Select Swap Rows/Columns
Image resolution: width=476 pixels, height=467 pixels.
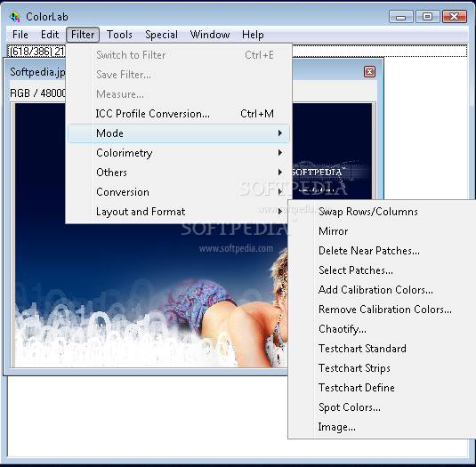pyautogui.click(x=383, y=212)
